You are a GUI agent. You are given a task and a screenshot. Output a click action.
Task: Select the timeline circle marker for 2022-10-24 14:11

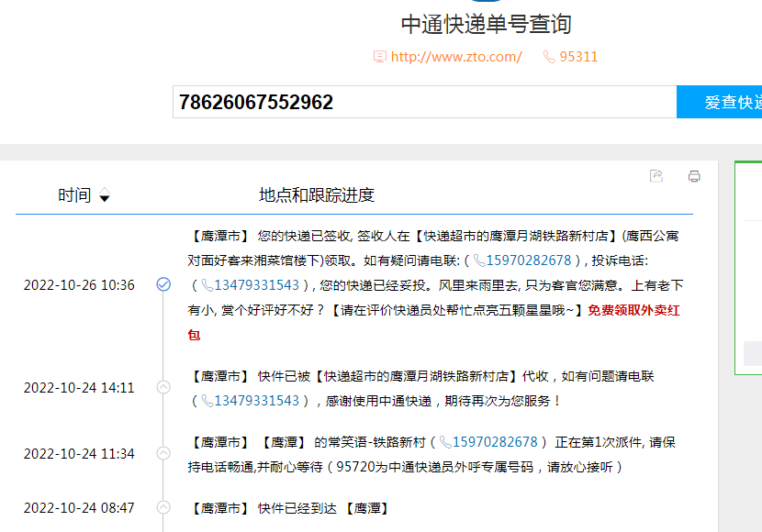[x=163, y=387]
